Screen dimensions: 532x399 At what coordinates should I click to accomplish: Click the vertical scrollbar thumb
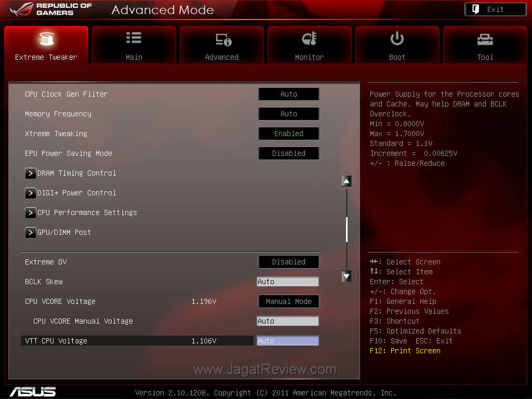click(347, 229)
